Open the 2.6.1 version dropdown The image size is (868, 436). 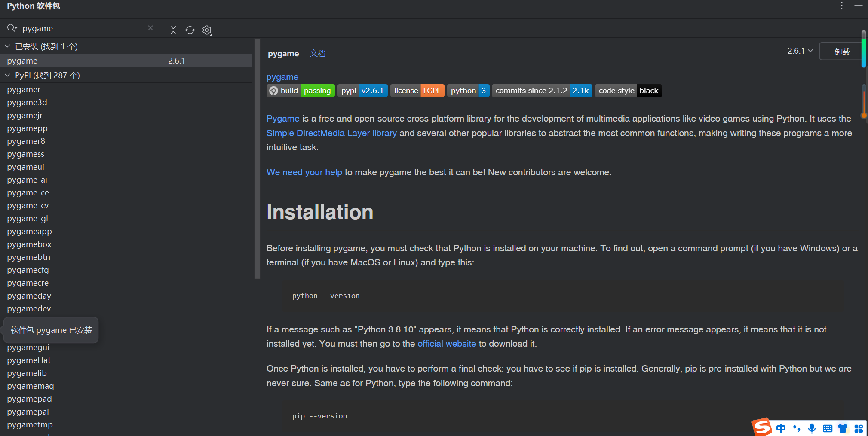[x=800, y=51]
